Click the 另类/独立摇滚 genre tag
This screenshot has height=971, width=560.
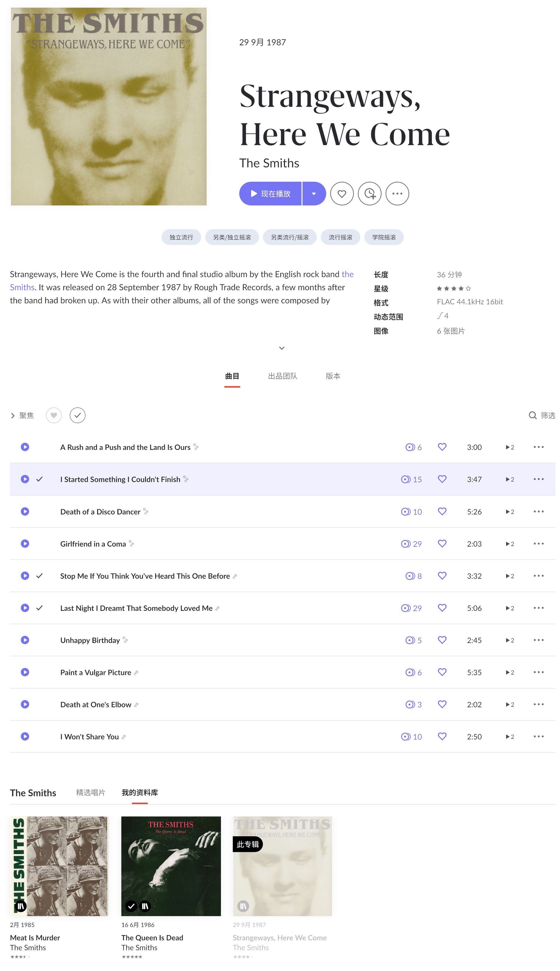(232, 237)
